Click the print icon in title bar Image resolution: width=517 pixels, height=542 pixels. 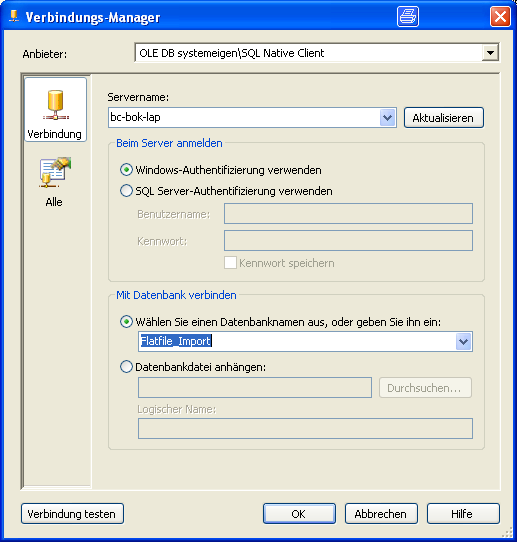point(408,16)
